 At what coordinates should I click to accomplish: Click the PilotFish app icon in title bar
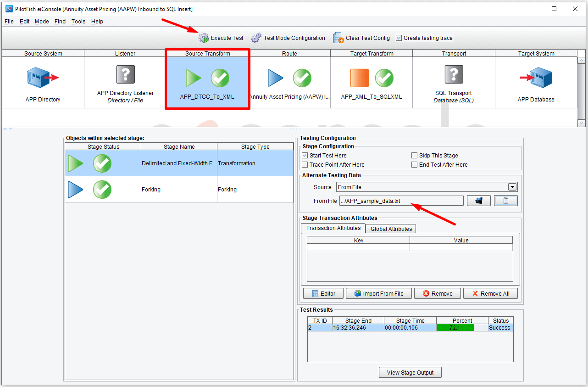(9, 9)
